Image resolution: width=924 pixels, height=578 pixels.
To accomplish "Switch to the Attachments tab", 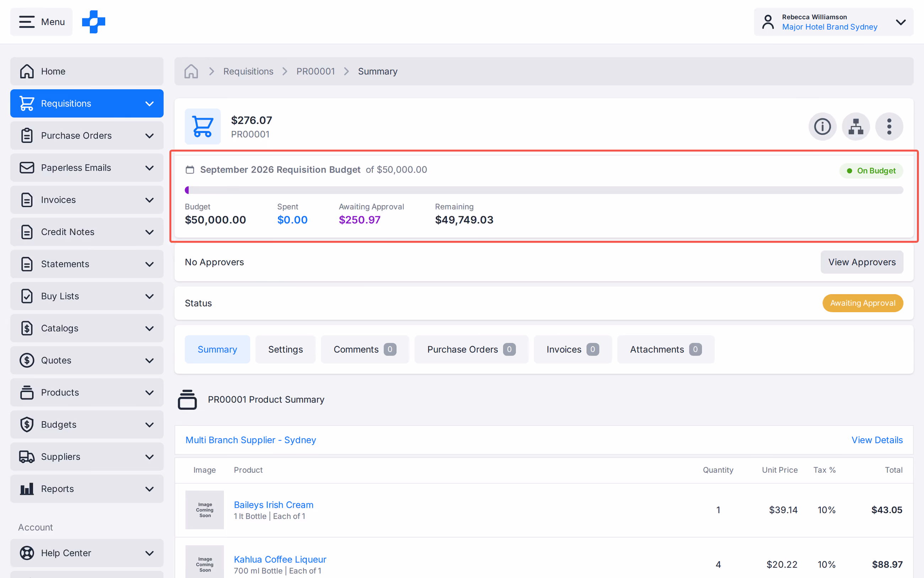I will pyautogui.click(x=666, y=349).
